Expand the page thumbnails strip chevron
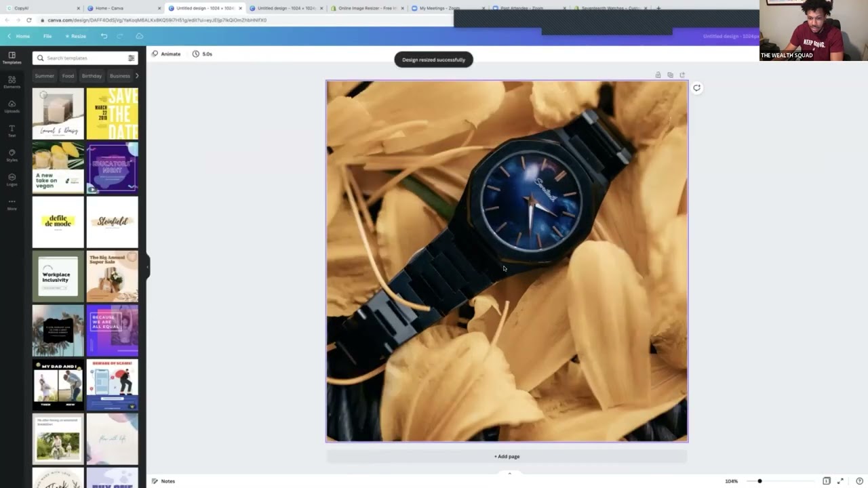868x488 pixels. tap(509, 472)
